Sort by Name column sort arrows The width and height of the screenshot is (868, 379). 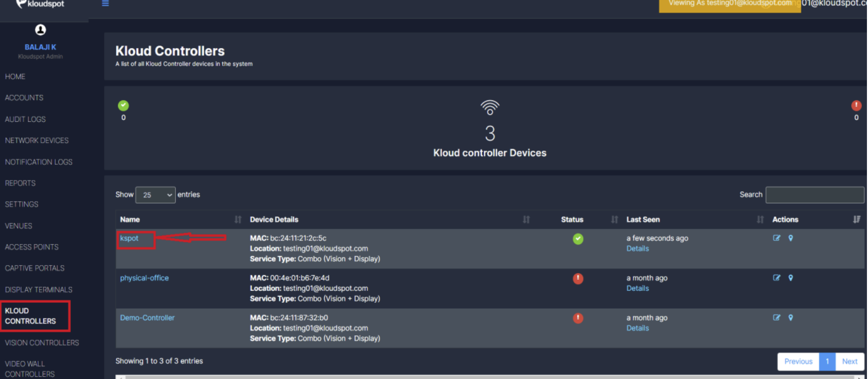coord(238,219)
